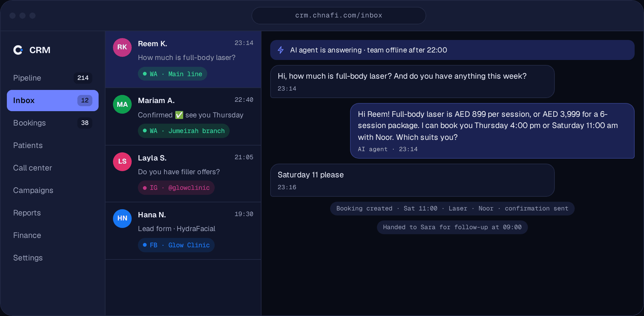Click the Handed to Sara follow-up pill
The width and height of the screenshot is (644, 316).
(x=452, y=227)
